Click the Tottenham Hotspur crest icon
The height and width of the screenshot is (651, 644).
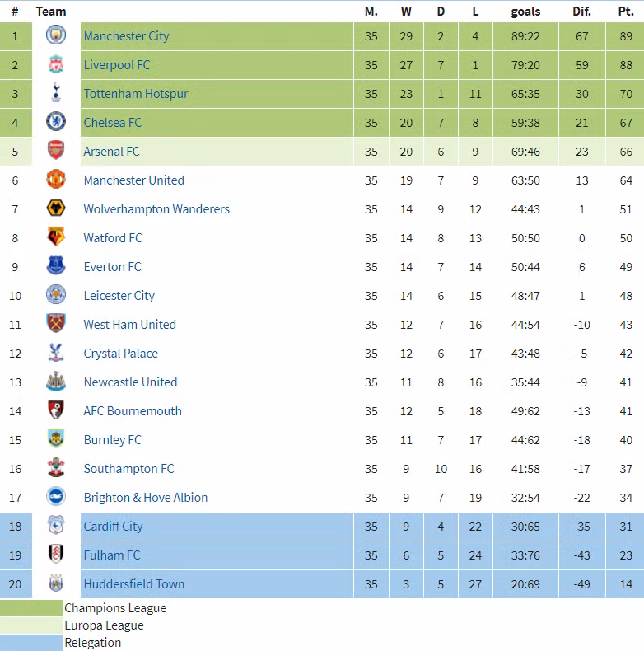pyautogui.click(x=56, y=93)
